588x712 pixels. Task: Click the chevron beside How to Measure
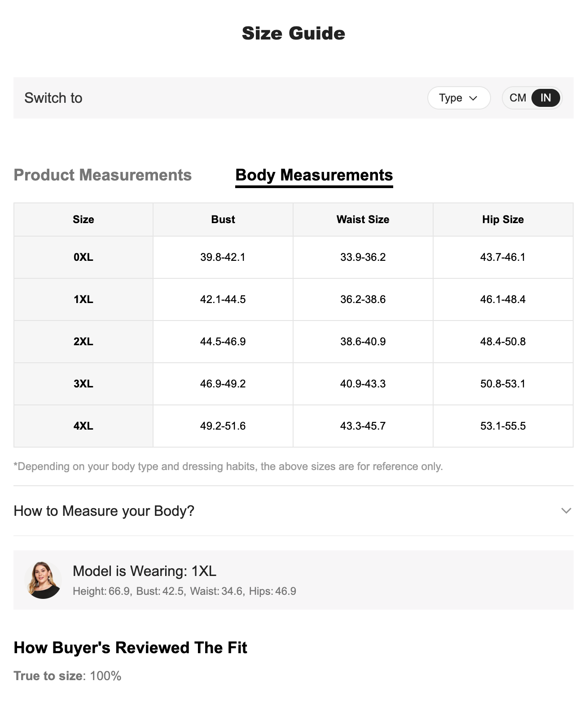tap(566, 511)
